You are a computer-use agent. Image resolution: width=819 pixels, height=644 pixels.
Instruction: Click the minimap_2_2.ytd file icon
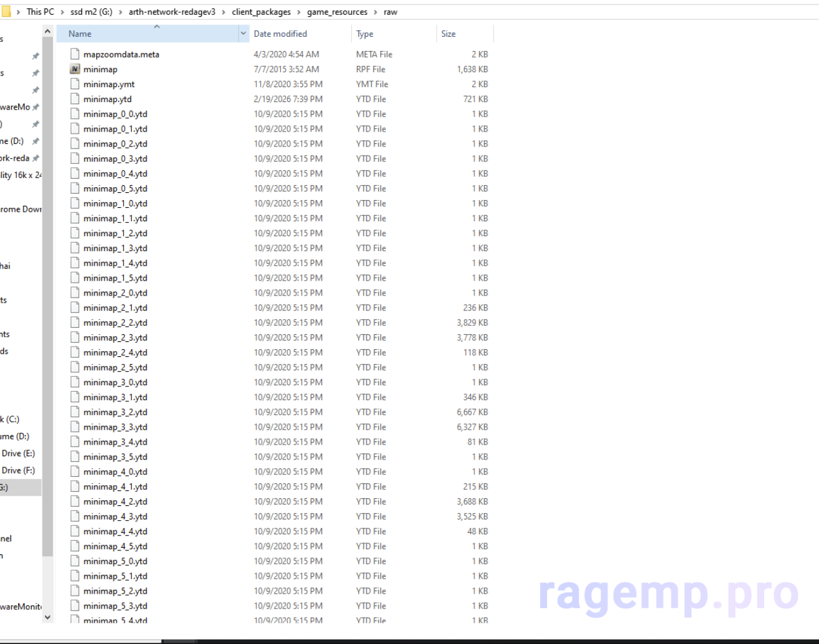[75, 323]
